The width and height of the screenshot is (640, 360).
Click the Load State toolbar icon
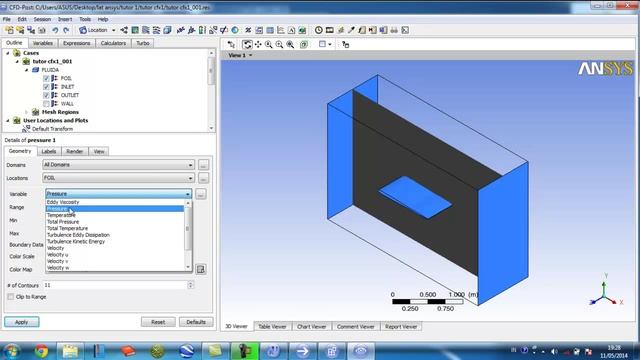[20, 30]
